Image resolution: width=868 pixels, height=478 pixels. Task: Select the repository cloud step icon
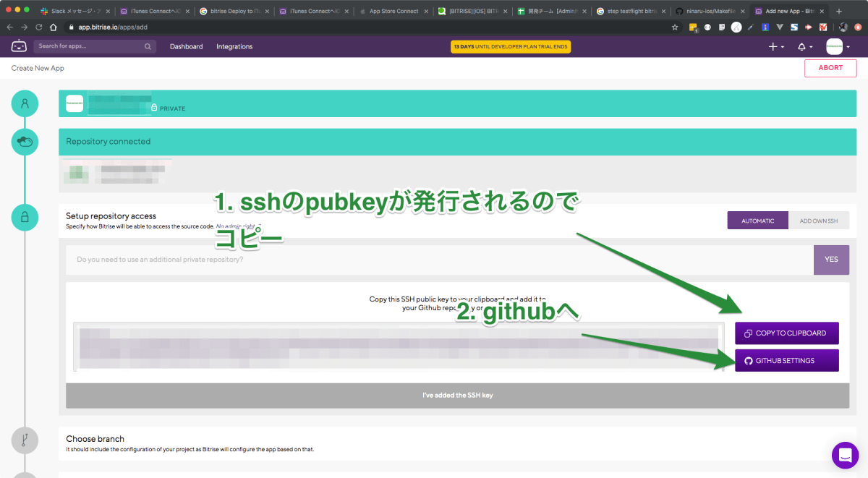click(x=25, y=141)
